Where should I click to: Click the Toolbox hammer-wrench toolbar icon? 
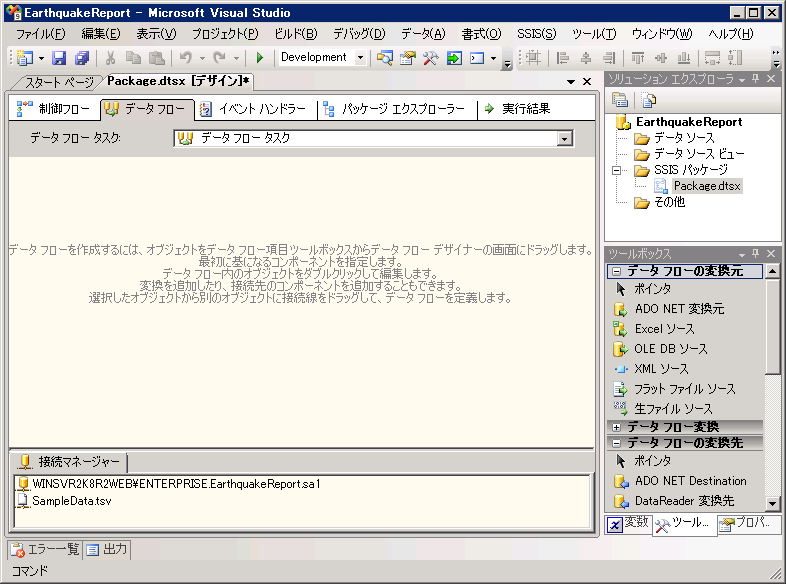click(x=431, y=58)
